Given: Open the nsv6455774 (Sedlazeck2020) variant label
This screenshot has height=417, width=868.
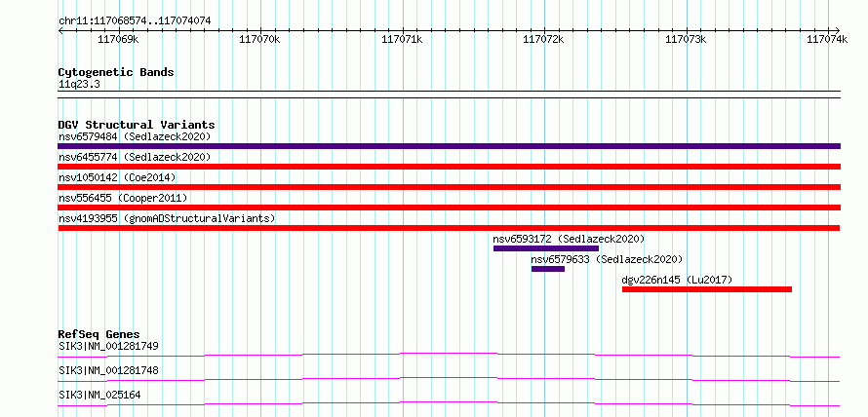Looking at the screenshot, I should (x=135, y=157).
